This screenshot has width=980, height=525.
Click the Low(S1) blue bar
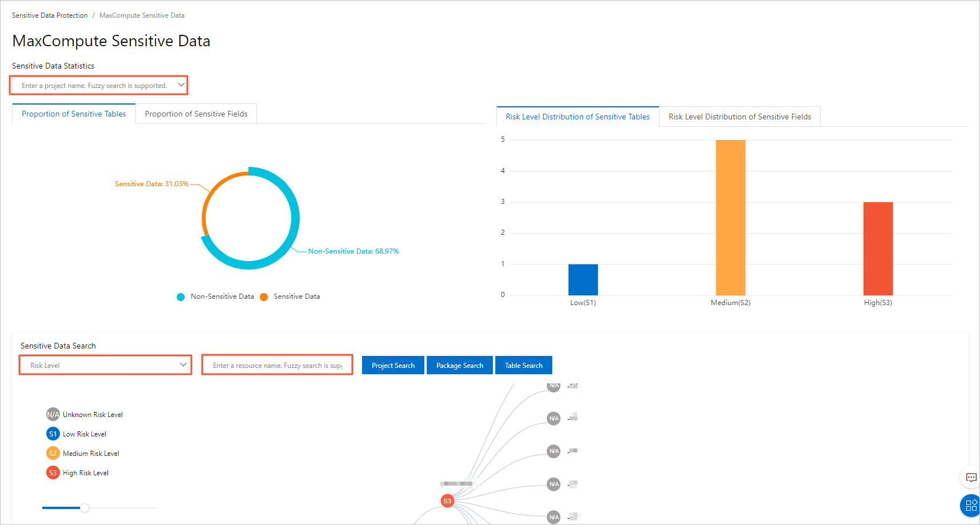click(x=583, y=280)
